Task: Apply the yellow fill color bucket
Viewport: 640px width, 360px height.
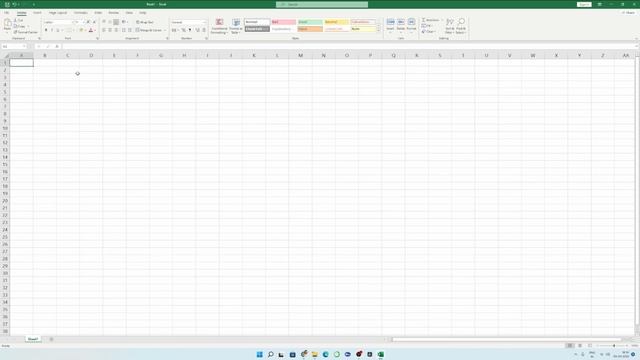Action: [81, 30]
